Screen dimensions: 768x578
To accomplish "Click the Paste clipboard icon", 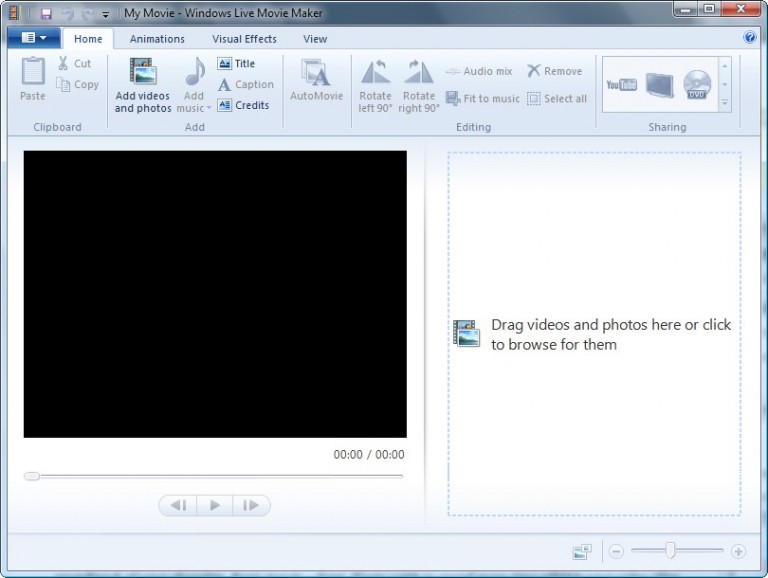I will (x=33, y=72).
